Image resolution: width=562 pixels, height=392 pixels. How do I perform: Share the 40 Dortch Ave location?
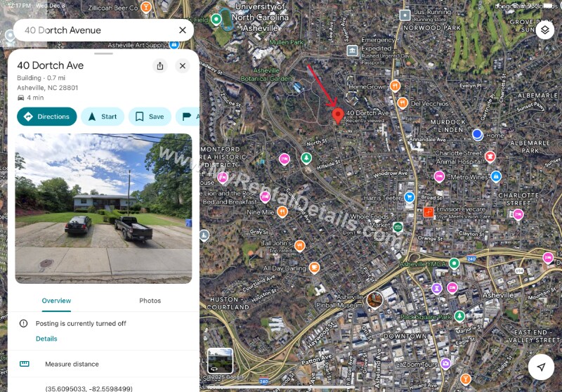(160, 66)
